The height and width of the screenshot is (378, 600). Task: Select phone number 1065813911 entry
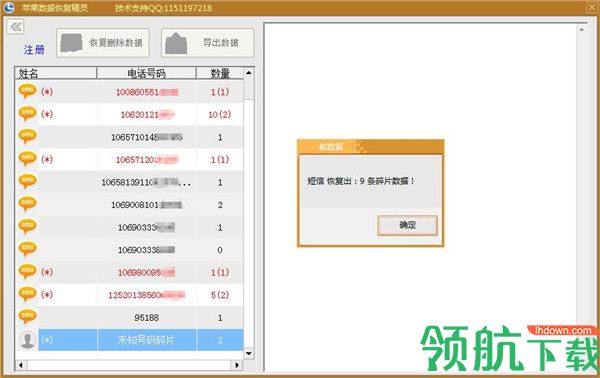[x=146, y=182]
